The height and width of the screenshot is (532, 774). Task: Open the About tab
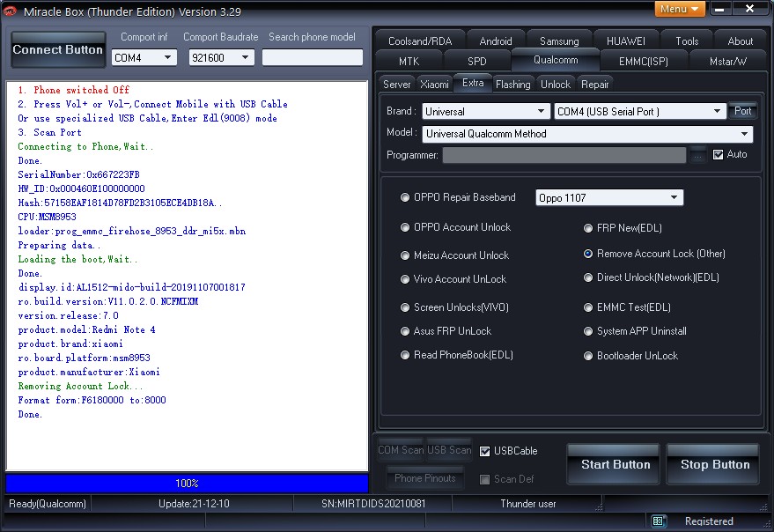[740, 41]
